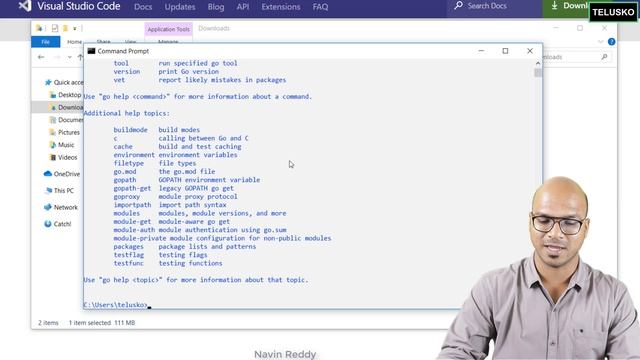Click the Explorer back navigation arrow

[x=41, y=57]
